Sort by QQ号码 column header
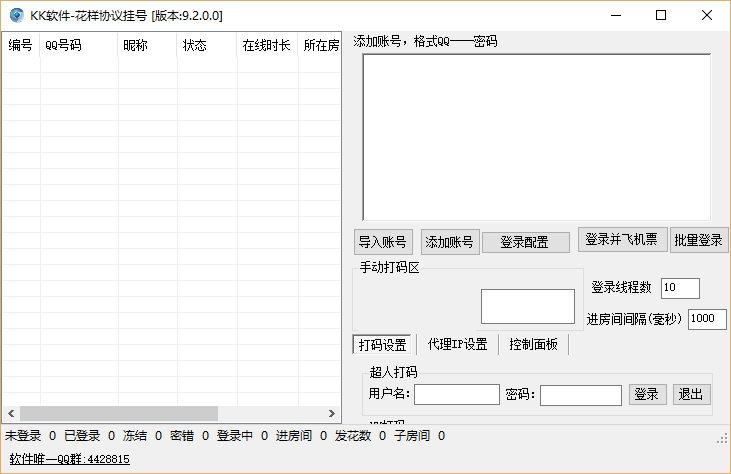This screenshot has width=731, height=474. coord(77,46)
